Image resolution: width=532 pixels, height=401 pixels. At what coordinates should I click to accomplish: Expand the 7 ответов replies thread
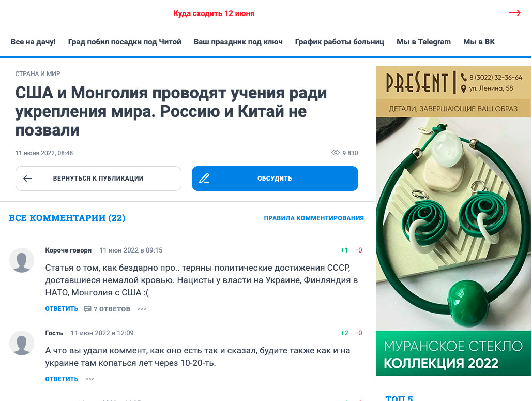pyautogui.click(x=107, y=309)
